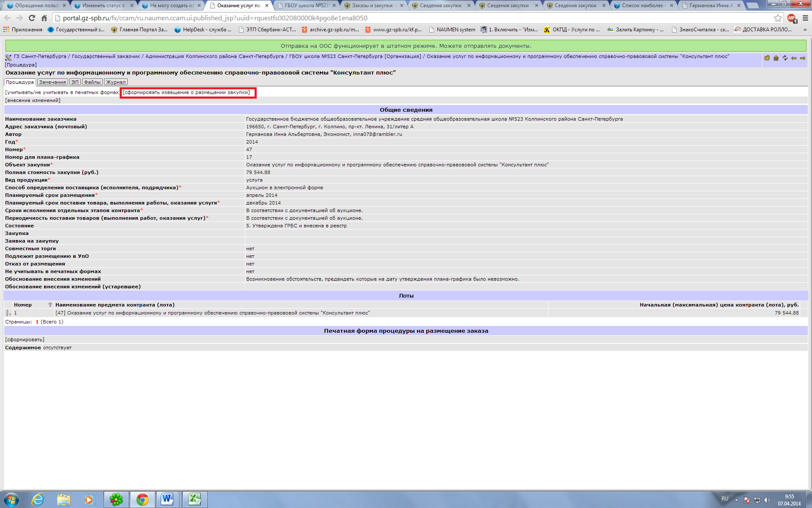This screenshot has width=812, height=508.
Task: Click state value 5. Утверждена ГРБС и внесена в реестр
Action: click(x=296, y=226)
